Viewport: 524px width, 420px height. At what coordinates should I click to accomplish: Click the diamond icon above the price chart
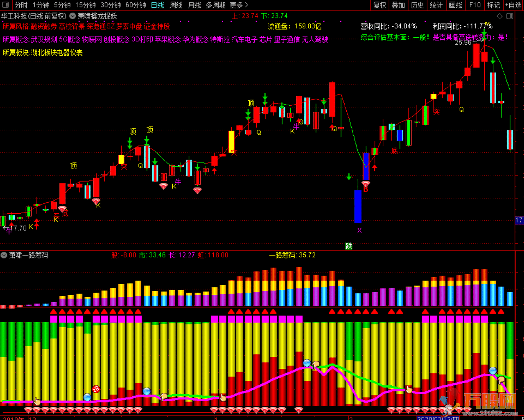click(499, 16)
